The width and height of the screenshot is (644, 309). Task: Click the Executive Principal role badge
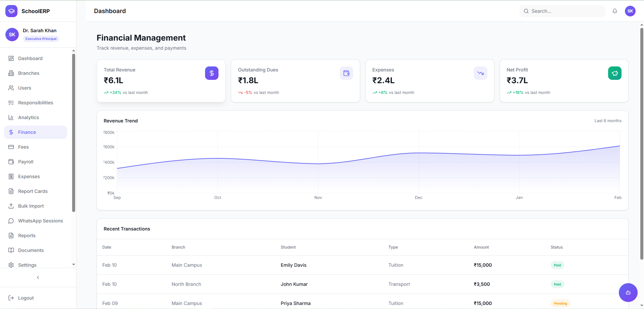[x=41, y=39]
